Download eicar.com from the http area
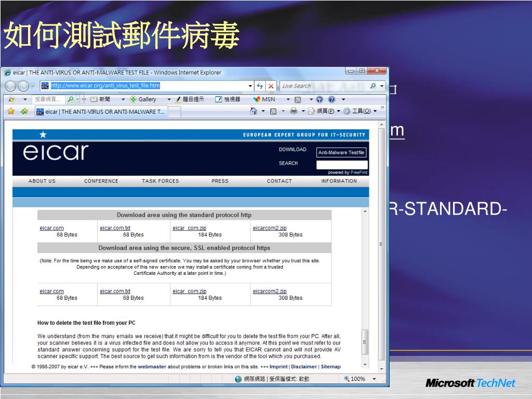532x399 pixels. (x=51, y=228)
